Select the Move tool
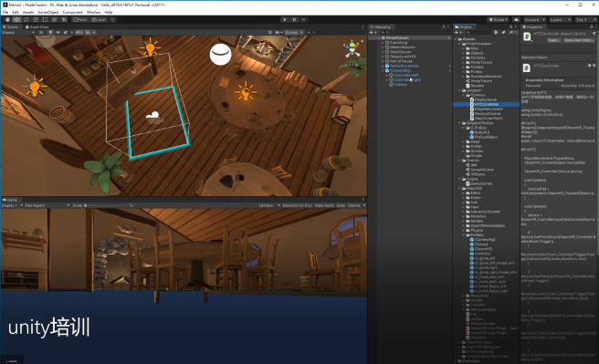The width and height of the screenshot is (599, 364). click(16, 19)
